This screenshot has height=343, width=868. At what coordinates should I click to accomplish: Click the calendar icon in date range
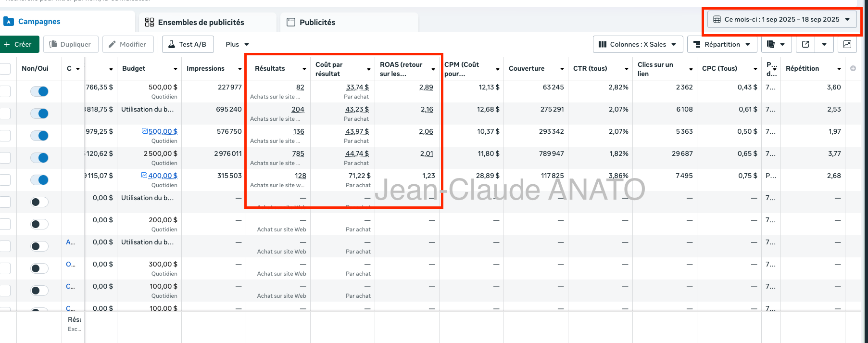click(717, 19)
